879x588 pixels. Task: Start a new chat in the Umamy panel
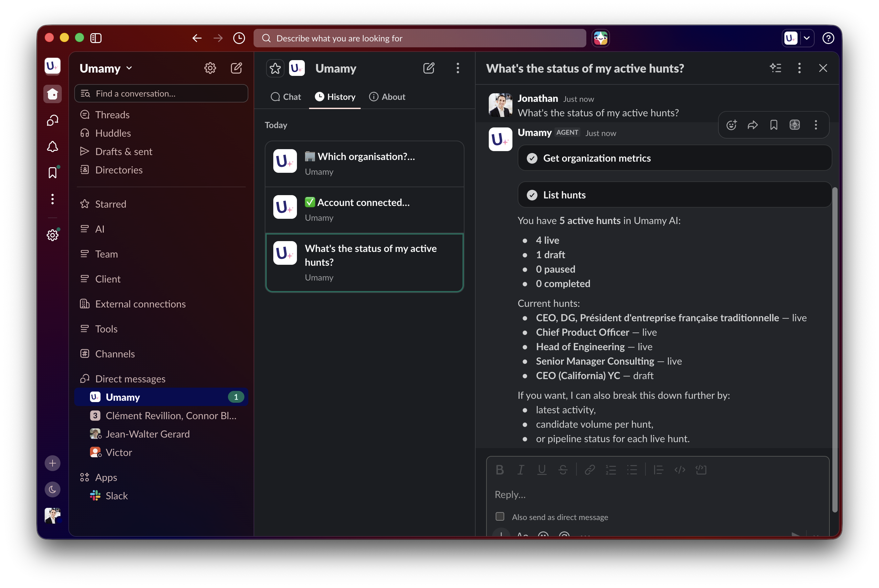pyautogui.click(x=429, y=68)
